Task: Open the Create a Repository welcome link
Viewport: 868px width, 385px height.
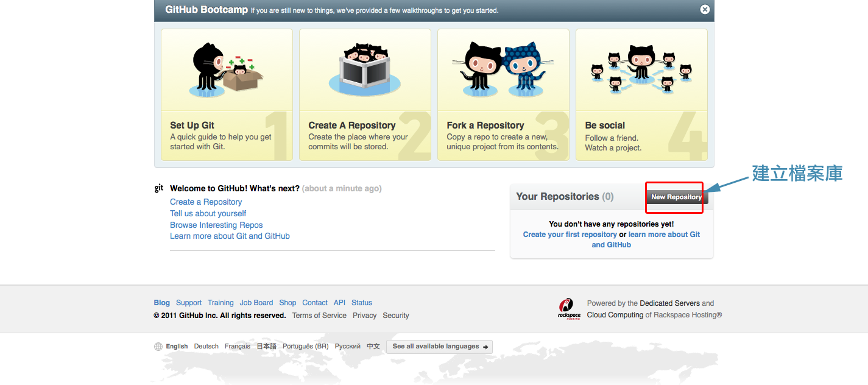Action: pos(206,202)
